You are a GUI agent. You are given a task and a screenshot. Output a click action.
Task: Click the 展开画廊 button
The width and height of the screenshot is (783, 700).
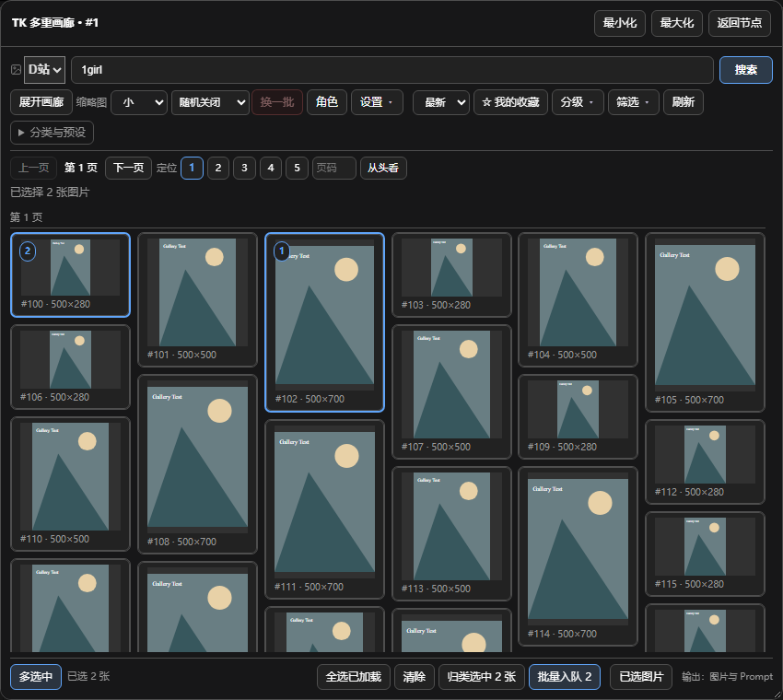(x=41, y=102)
